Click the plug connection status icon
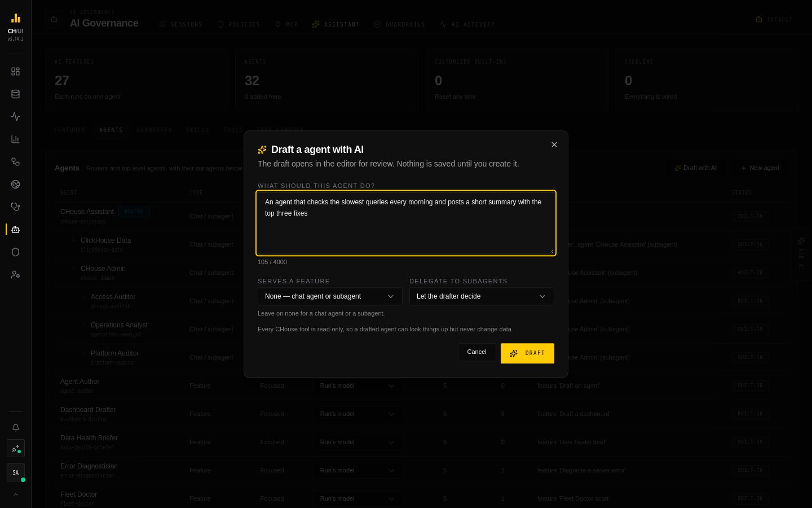This screenshot has width=812, height=508. tap(16, 449)
